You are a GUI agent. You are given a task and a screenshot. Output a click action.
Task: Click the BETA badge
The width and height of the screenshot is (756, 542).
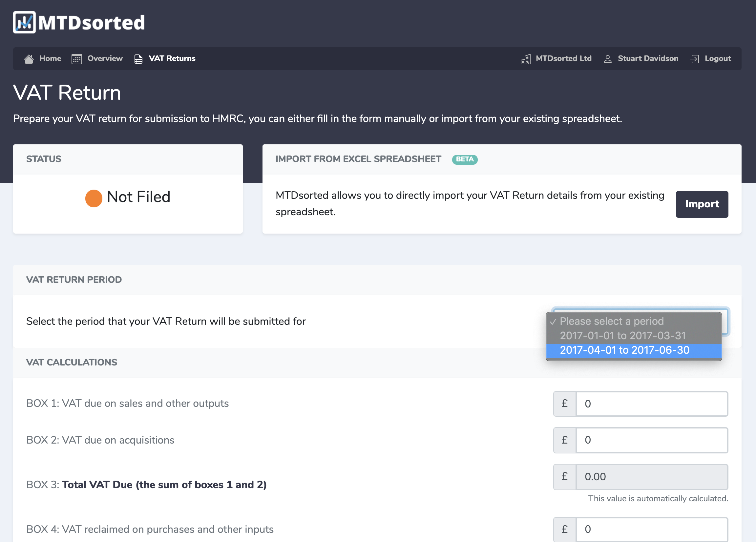[464, 159]
